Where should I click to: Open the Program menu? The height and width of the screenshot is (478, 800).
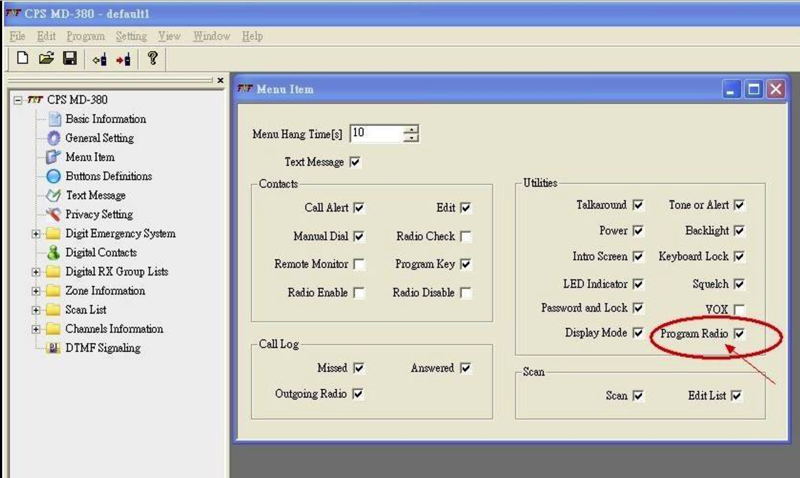(85, 36)
